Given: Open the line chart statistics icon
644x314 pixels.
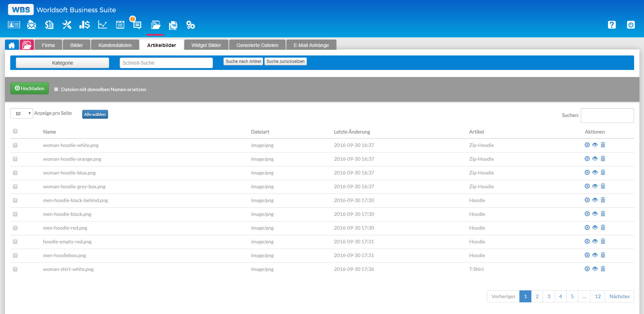Looking at the screenshot, I should tap(102, 25).
